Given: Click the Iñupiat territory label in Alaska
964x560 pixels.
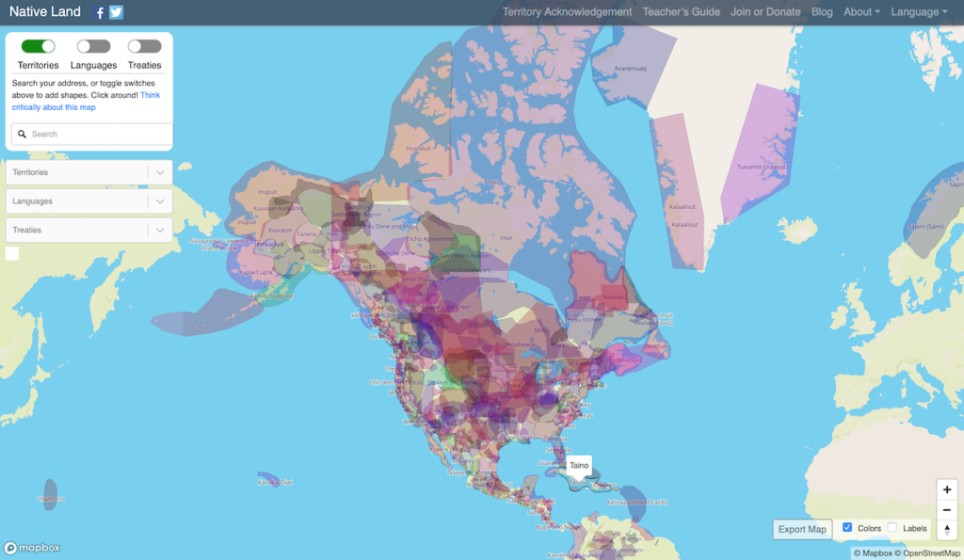Looking at the screenshot, I should click(267, 192).
